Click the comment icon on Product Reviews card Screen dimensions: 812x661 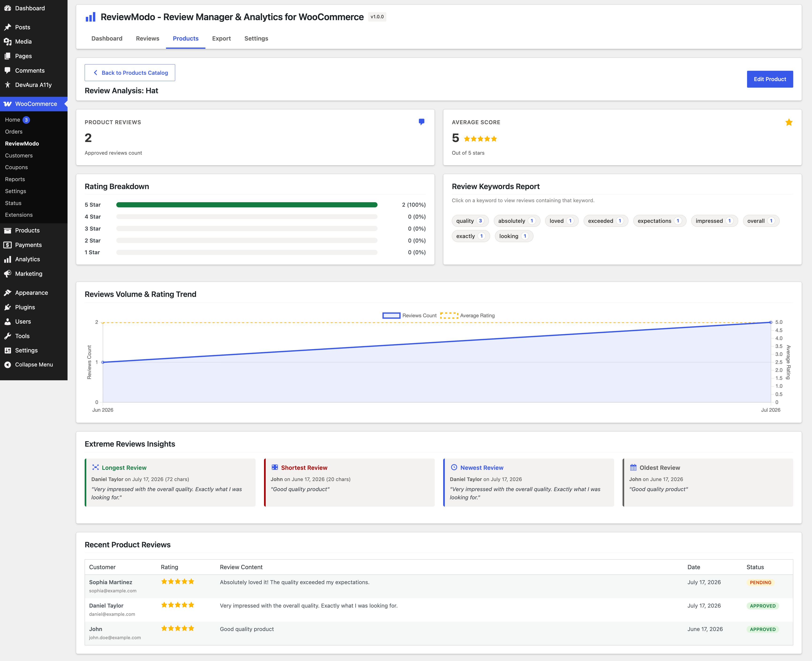421,122
